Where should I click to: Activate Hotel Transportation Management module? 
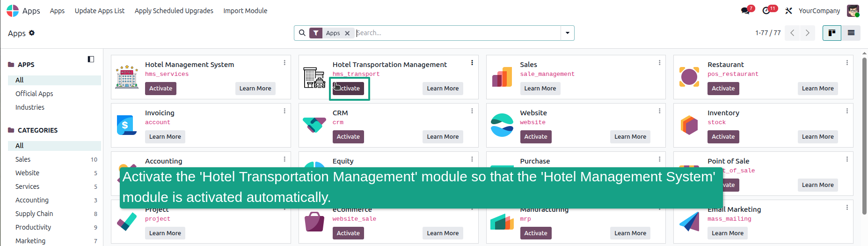(348, 89)
